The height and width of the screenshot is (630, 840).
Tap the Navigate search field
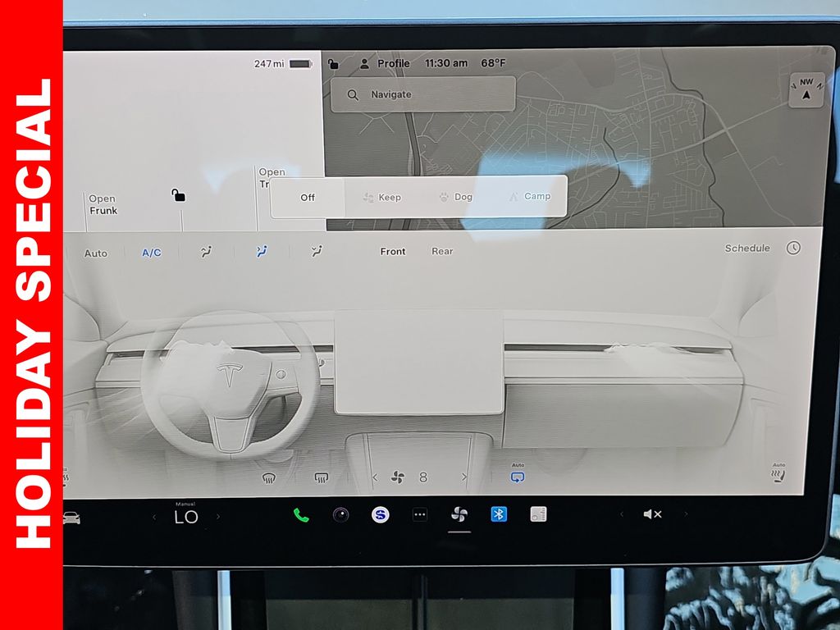click(x=423, y=94)
